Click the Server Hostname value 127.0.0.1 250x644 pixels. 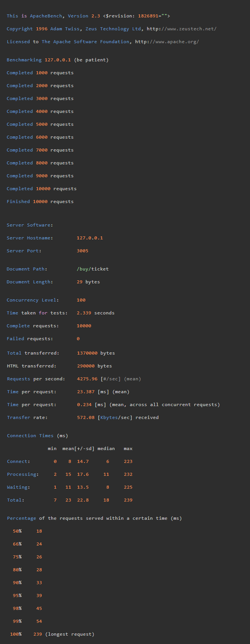pos(90,238)
